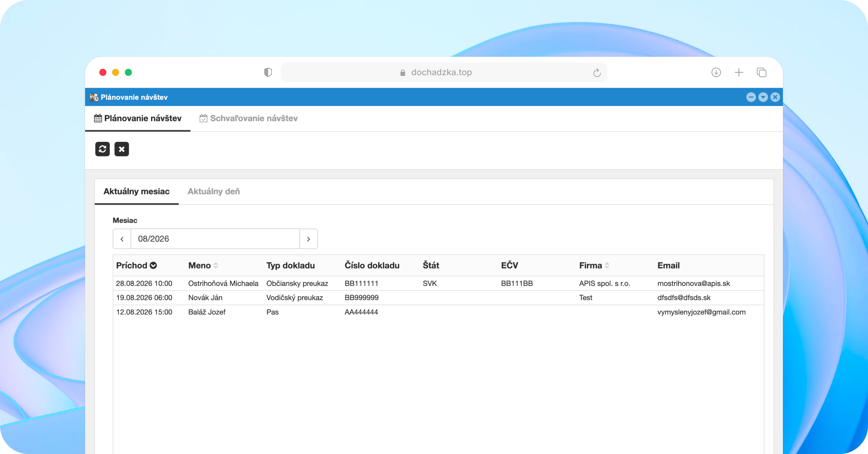Click the document number BB111111
Screen dimensions: 868x454
(361, 283)
